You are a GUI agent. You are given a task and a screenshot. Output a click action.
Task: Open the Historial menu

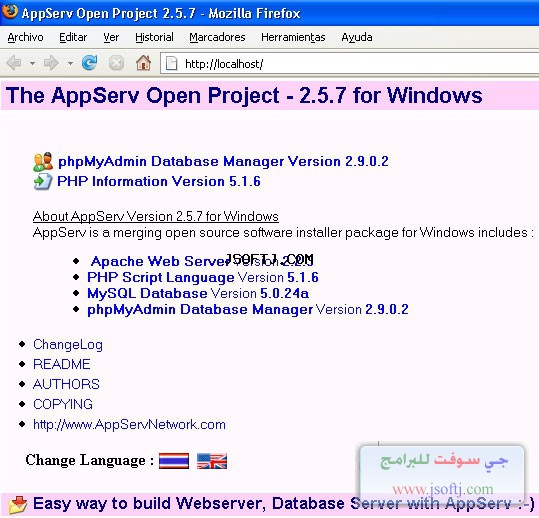click(154, 37)
